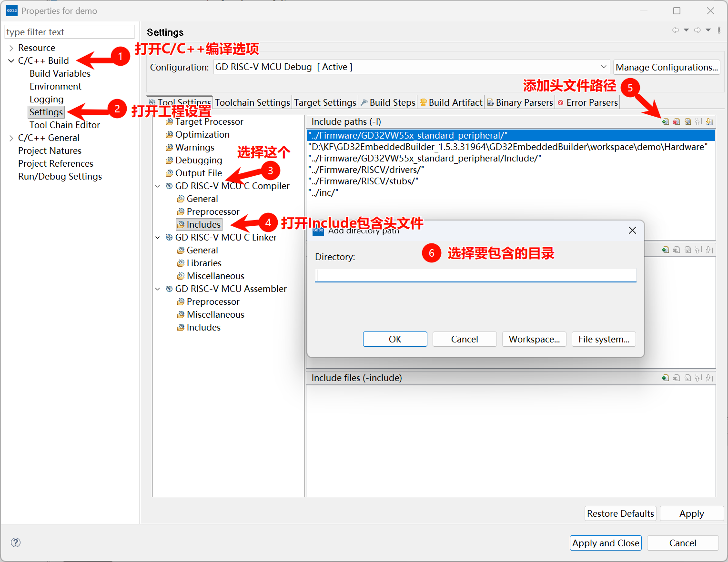This screenshot has width=728, height=562.
Task: Collapse the C/C++ Build tree node
Action: coord(11,61)
